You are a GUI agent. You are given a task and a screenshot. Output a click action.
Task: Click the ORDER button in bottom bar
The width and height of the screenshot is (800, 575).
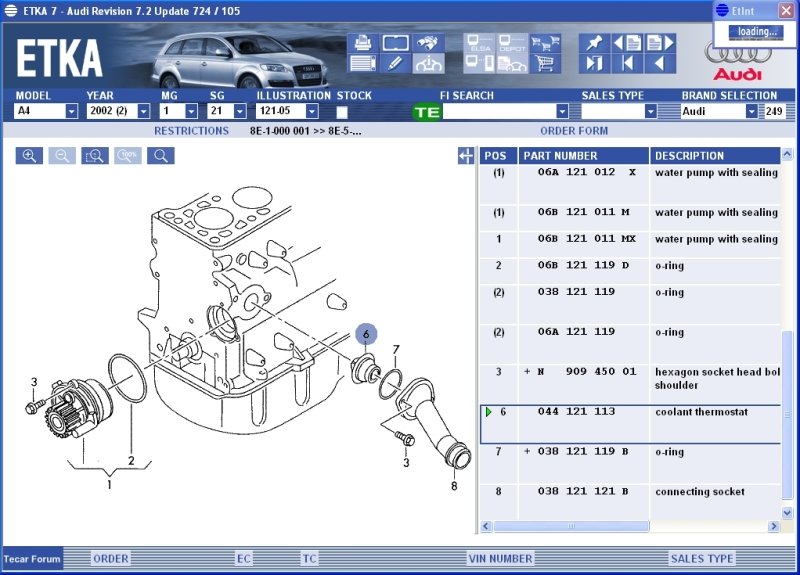click(110, 558)
